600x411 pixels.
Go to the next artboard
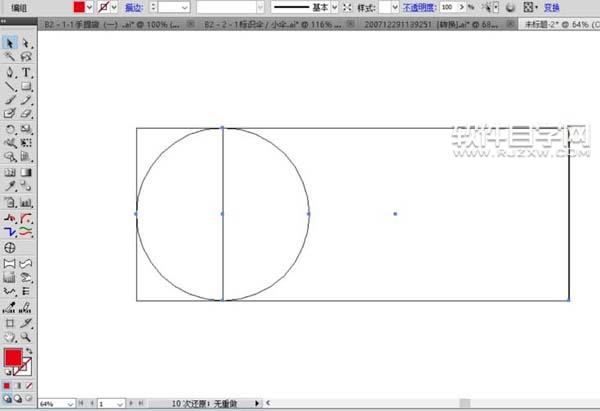(x=131, y=403)
